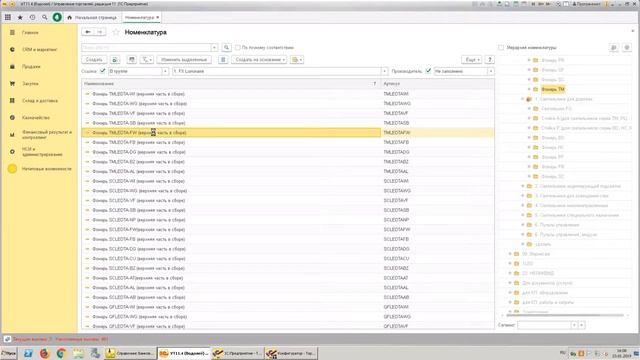Image resolution: width=640 pixels, height=360 pixels.
Task: Open the filter settings dropdown icon
Action: click(147, 60)
